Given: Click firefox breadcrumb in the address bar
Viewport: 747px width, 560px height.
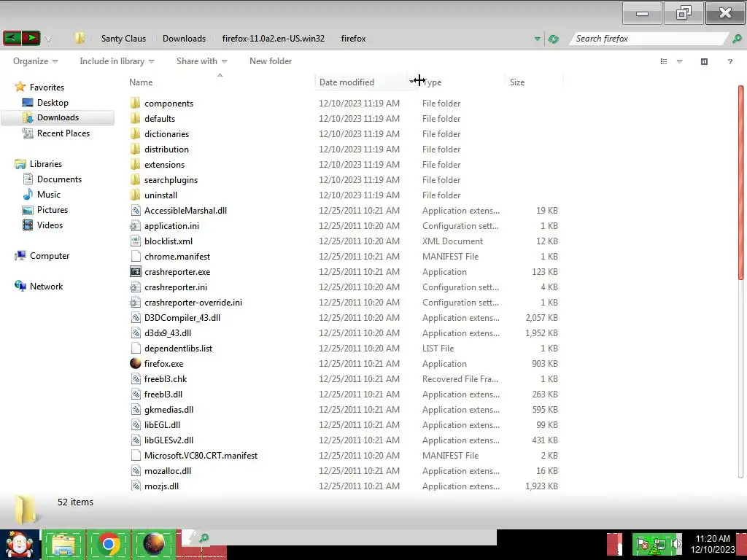Looking at the screenshot, I should coord(353,39).
